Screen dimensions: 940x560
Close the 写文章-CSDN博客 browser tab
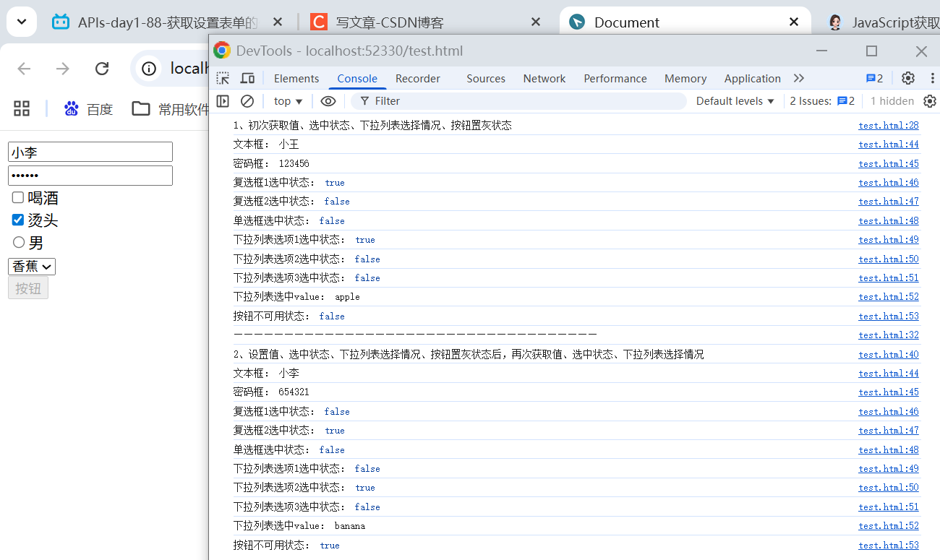pyautogui.click(x=536, y=22)
